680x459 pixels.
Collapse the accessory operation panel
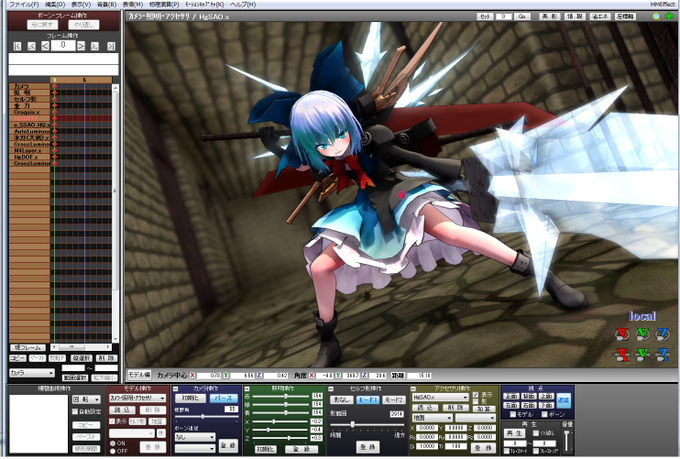pos(413,389)
